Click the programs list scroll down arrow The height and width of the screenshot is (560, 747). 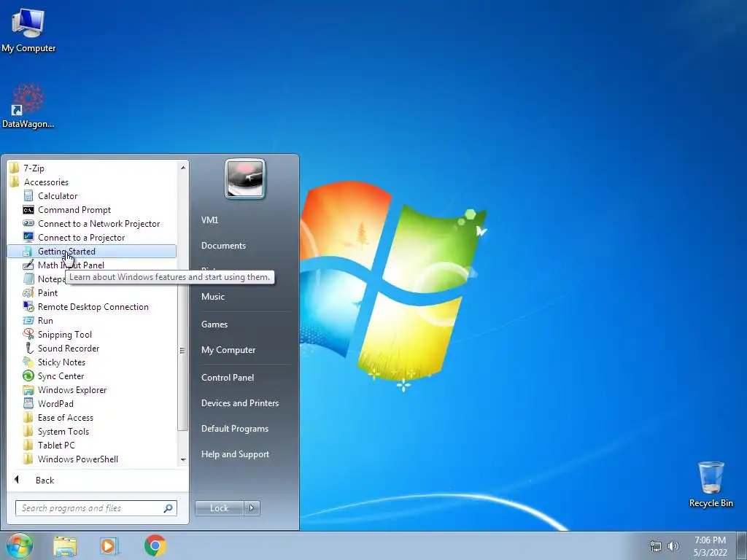(x=183, y=459)
